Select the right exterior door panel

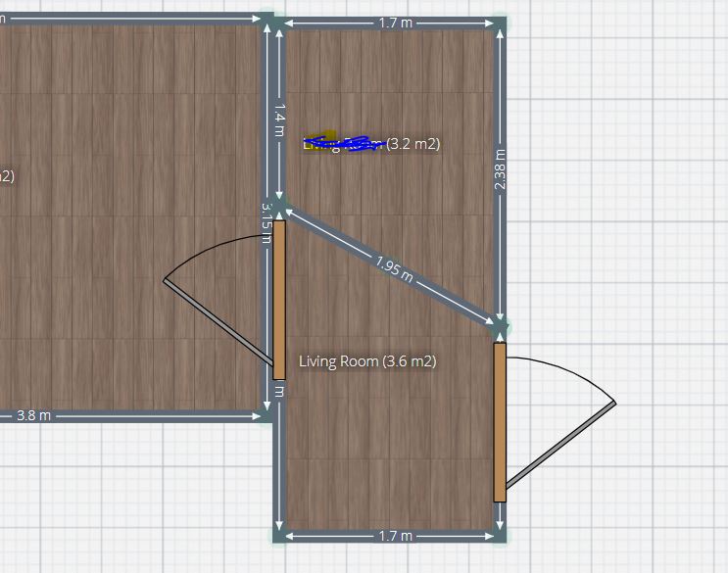(500, 421)
